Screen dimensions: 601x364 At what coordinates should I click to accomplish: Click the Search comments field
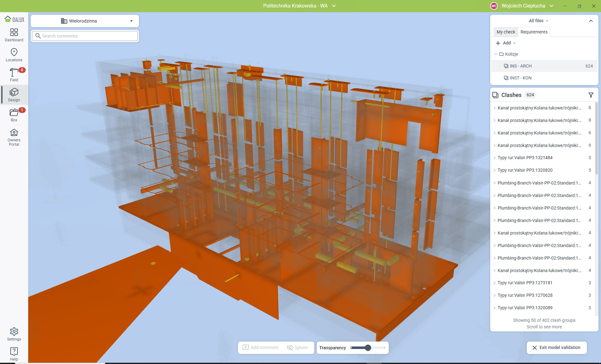click(x=89, y=36)
